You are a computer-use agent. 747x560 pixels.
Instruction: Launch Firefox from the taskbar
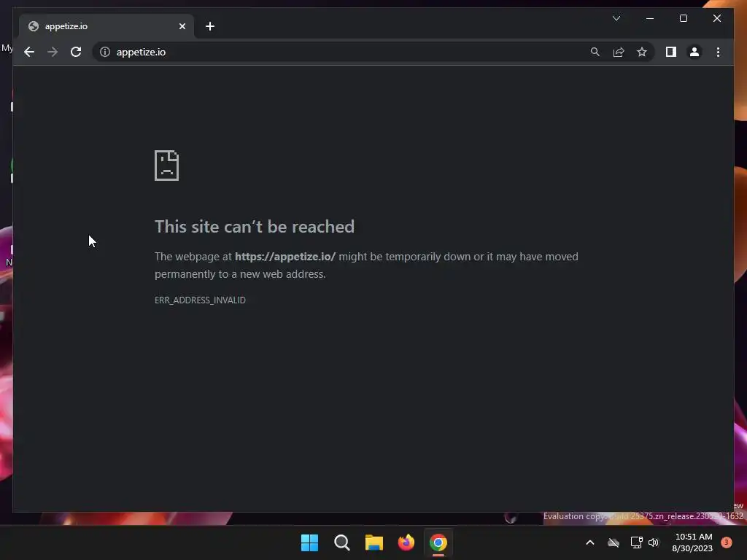(406, 542)
